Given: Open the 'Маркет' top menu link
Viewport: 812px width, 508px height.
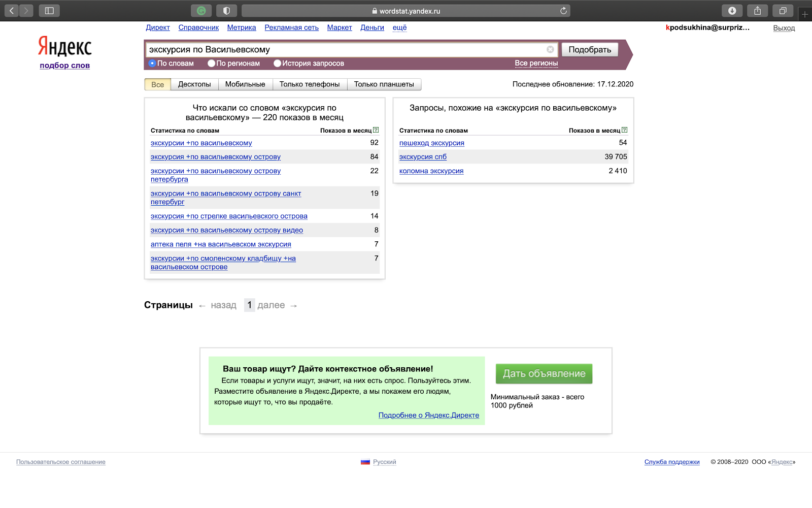Looking at the screenshot, I should (x=340, y=27).
